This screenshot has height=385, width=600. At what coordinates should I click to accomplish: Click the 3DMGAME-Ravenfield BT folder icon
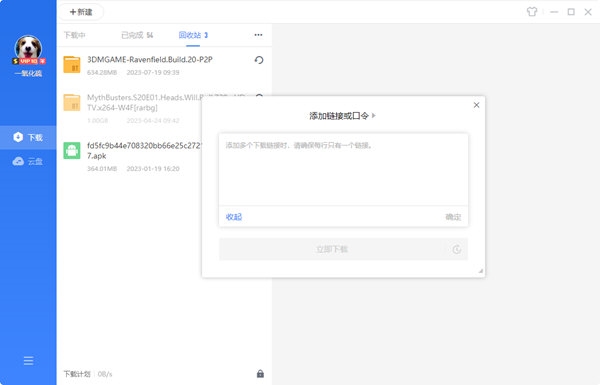[72, 64]
